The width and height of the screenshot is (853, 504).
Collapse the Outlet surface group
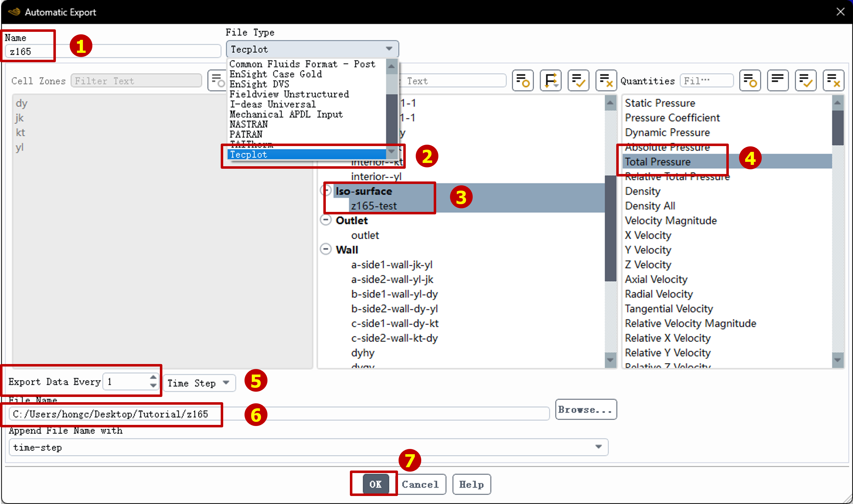326,220
